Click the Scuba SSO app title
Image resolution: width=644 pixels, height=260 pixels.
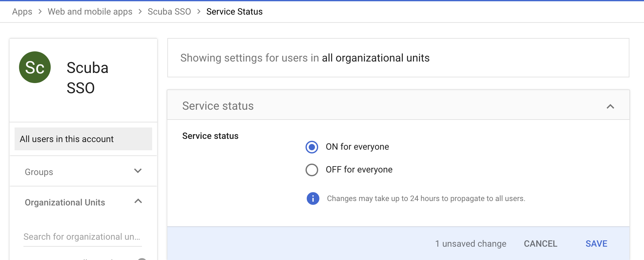pyautogui.click(x=87, y=78)
